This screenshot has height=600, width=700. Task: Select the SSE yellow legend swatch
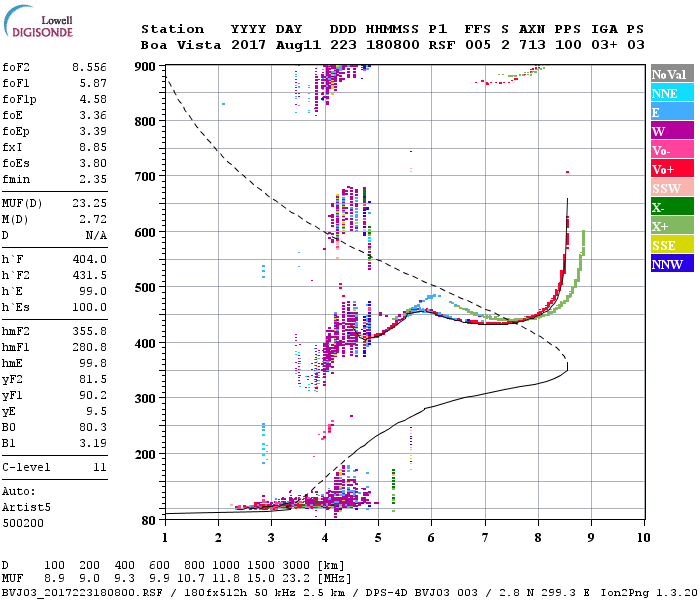point(672,245)
